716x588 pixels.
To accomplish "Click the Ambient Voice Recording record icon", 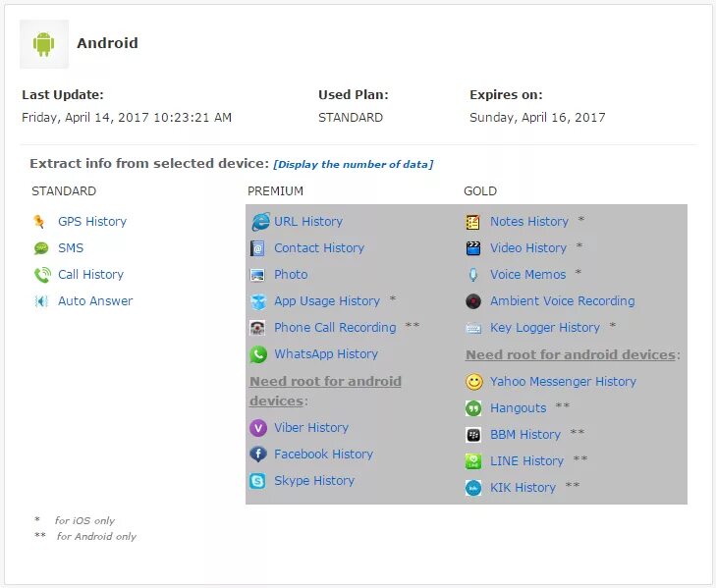I will click(473, 301).
